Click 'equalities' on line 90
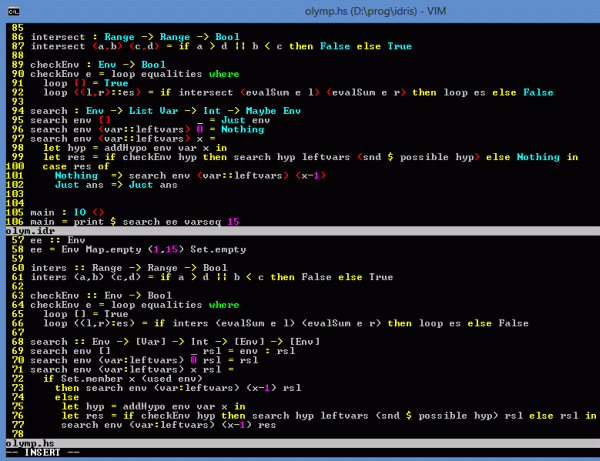The width and height of the screenshot is (600, 461). pyautogui.click(x=171, y=74)
